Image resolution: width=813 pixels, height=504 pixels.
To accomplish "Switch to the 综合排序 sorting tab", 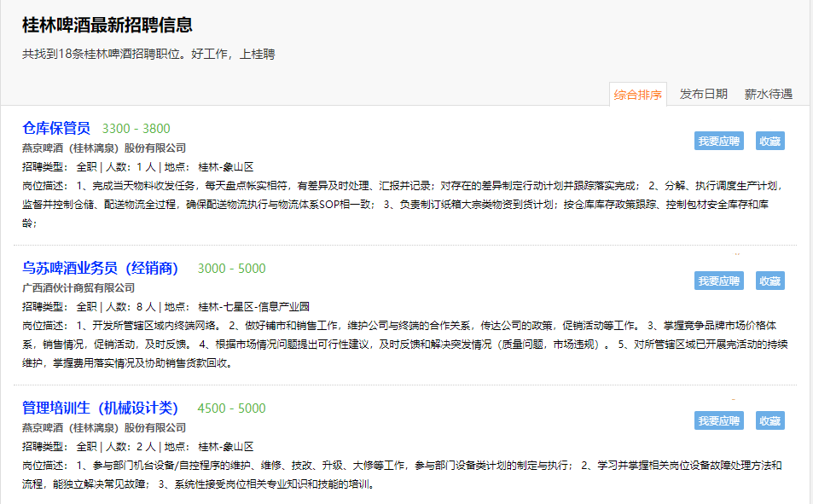I will click(x=637, y=95).
